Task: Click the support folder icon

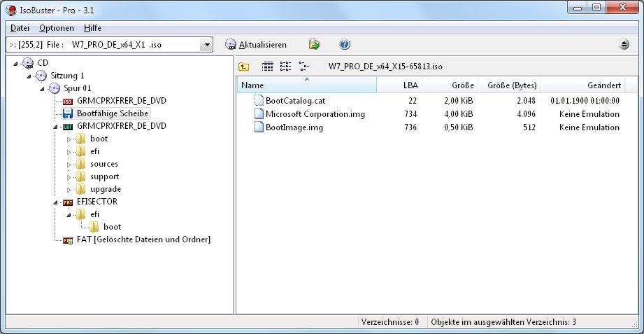Action: click(x=81, y=177)
